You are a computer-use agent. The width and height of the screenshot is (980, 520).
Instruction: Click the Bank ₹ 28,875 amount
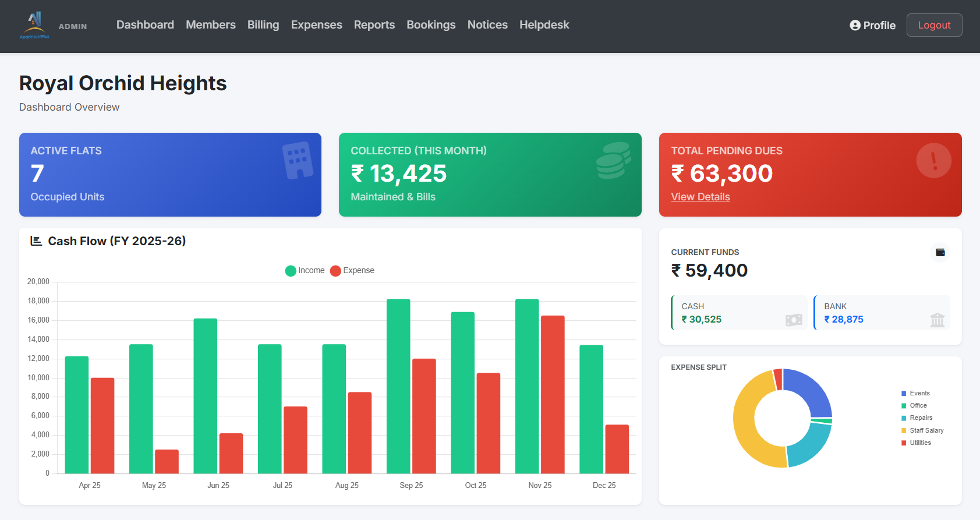844,319
